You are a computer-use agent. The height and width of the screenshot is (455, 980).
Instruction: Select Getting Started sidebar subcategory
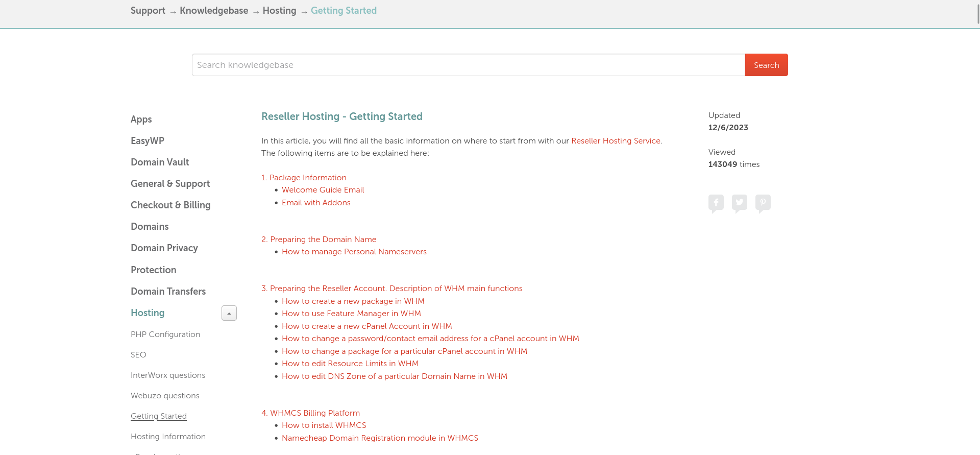pos(159,416)
